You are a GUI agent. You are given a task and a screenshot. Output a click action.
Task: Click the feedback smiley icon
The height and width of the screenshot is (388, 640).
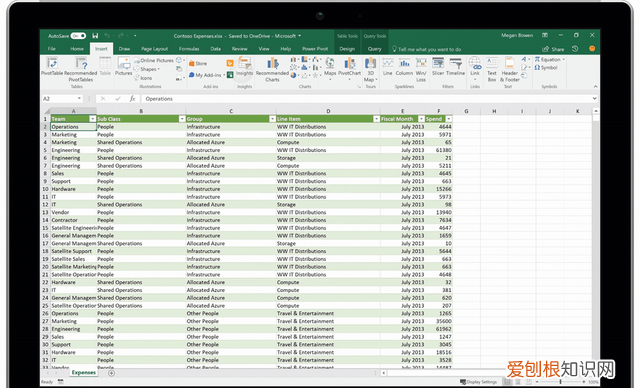coord(592,49)
